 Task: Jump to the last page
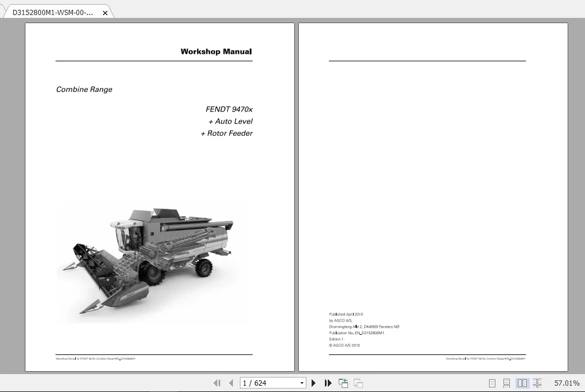tap(328, 383)
